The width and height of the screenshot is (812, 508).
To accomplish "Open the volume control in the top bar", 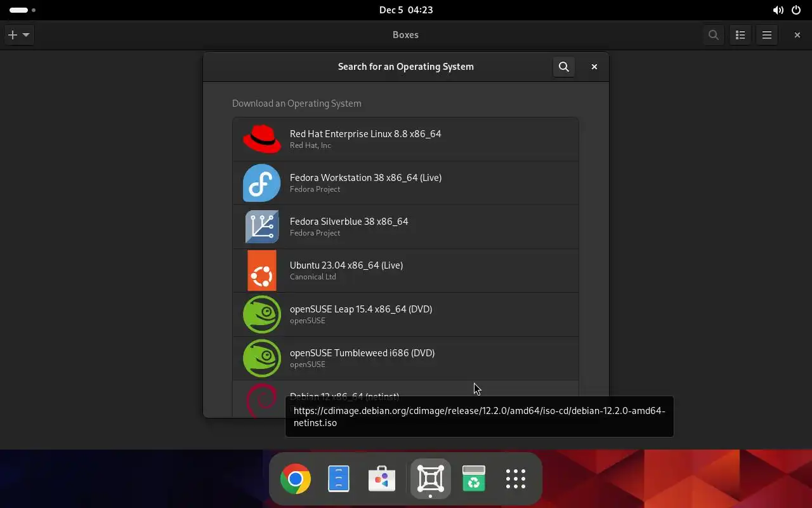I will (778, 10).
